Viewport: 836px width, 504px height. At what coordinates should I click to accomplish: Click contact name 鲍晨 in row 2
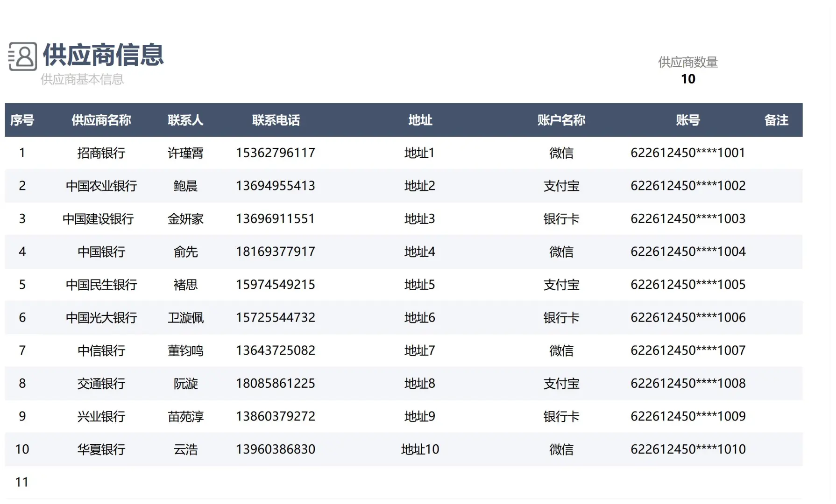(x=185, y=186)
